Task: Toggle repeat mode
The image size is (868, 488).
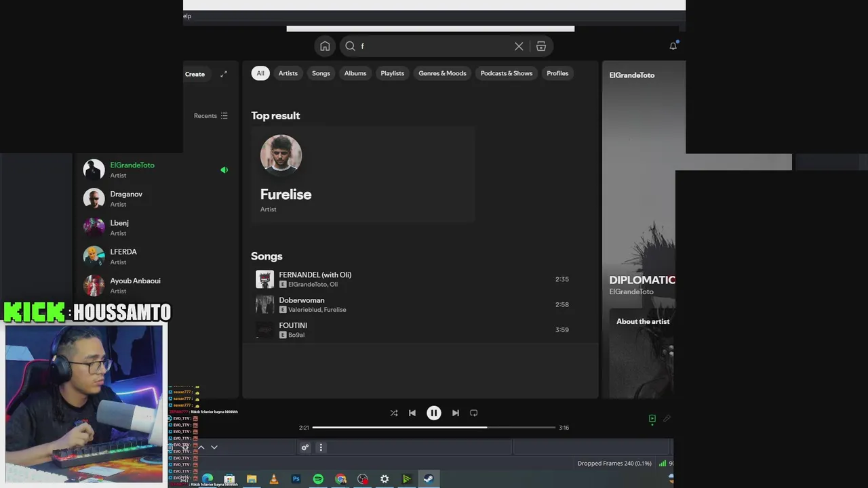Action: tap(474, 413)
